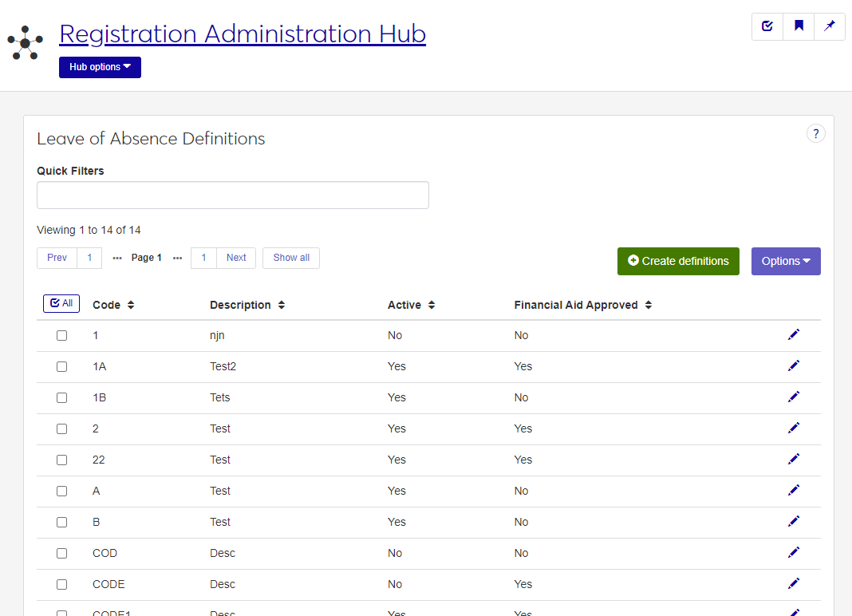Pin this page using the pushpin icon

(830, 26)
